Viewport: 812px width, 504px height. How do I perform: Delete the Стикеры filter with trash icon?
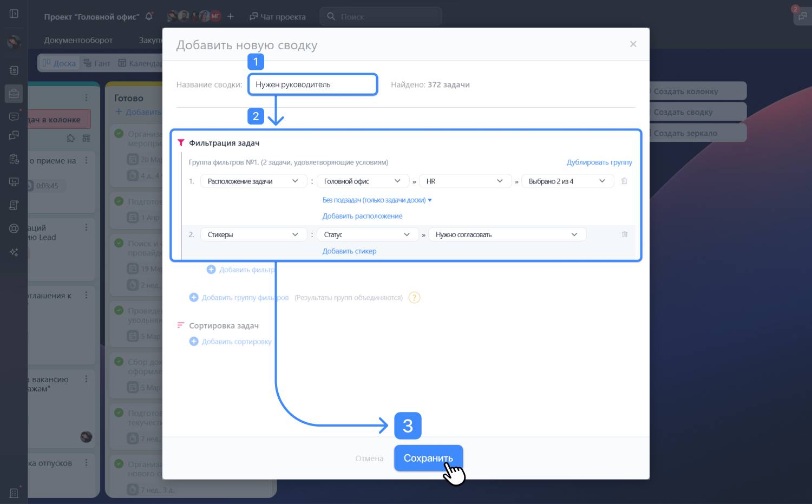pyautogui.click(x=624, y=234)
